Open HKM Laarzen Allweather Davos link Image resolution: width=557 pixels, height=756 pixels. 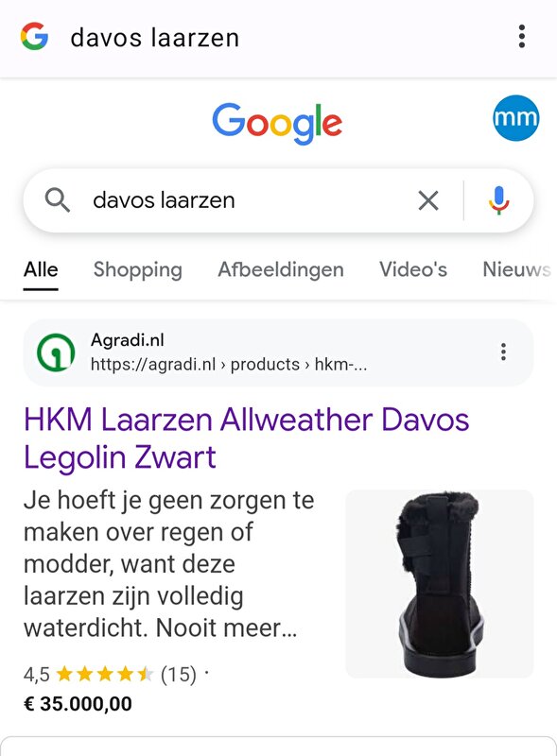pos(246,438)
